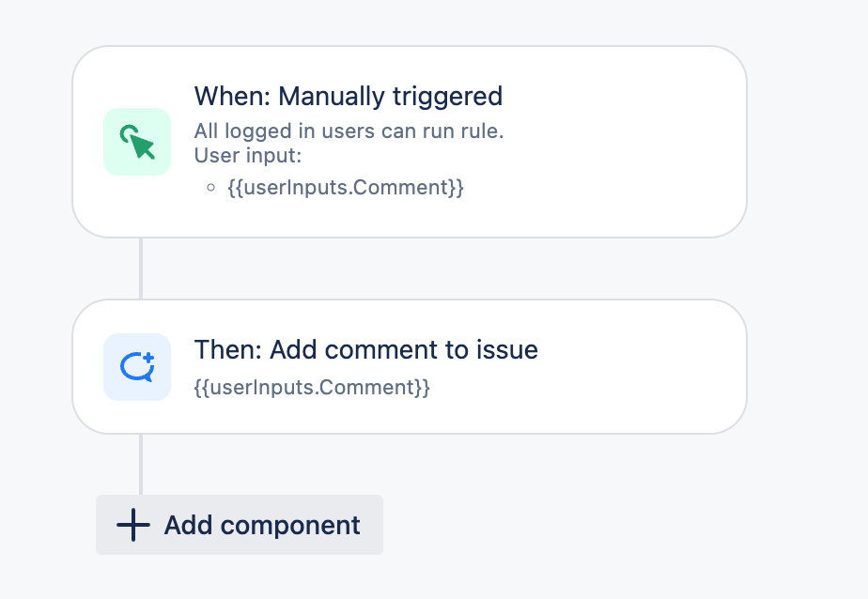Click the green manual trigger cursor icon

coord(137,142)
